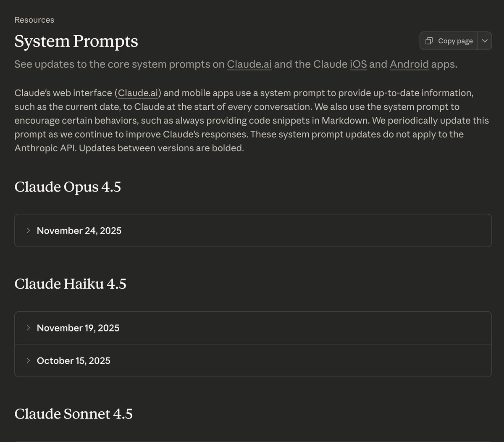The image size is (504, 442).
Task: Click the chevron icon beside November 24, 2025
Action: pos(28,231)
